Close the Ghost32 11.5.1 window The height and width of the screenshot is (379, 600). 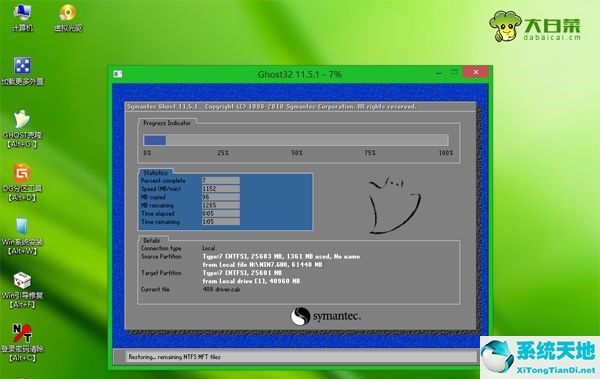tap(475, 72)
